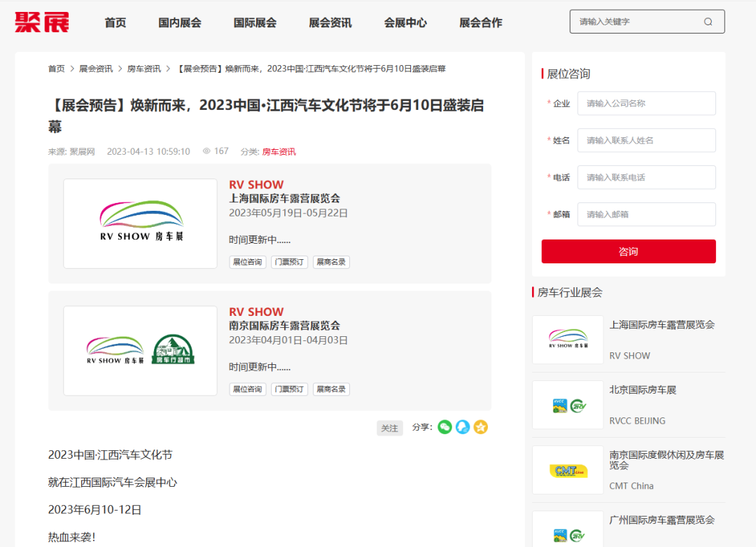Image resolution: width=756 pixels, height=547 pixels.
Task: Click 门票预订 on the 南京 exhibition card
Action: (x=289, y=389)
